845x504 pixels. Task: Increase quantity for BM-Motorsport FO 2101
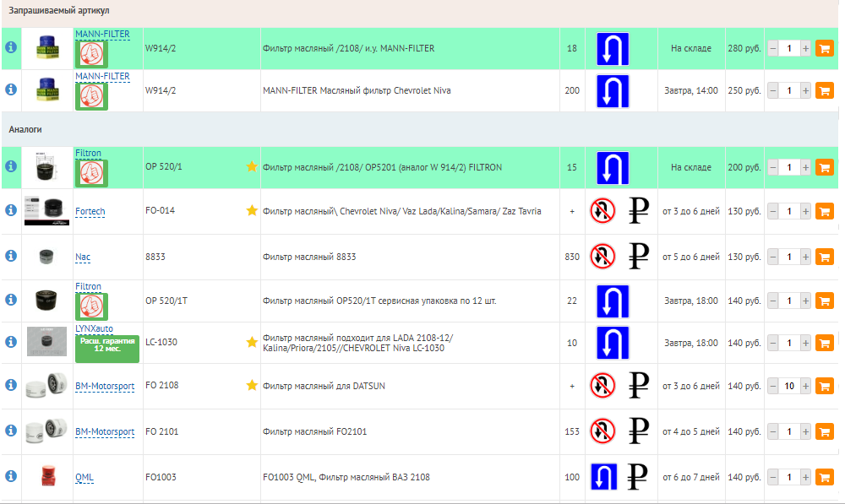[x=805, y=432]
